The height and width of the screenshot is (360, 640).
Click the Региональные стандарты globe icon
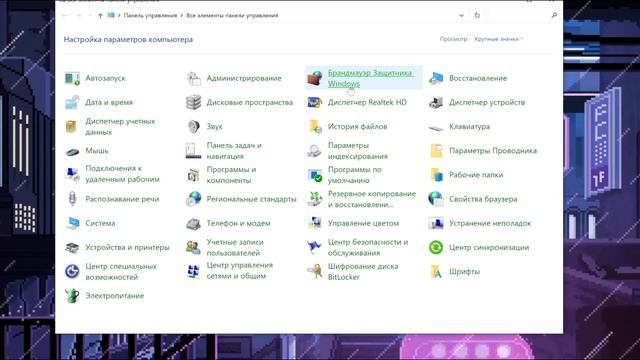(193, 199)
